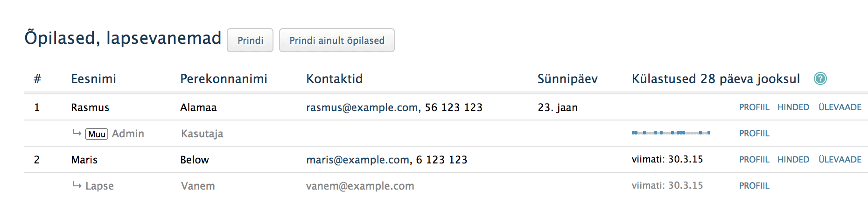View ÜLEVAADE for Maris Below
The width and height of the screenshot is (868, 198).
840,160
